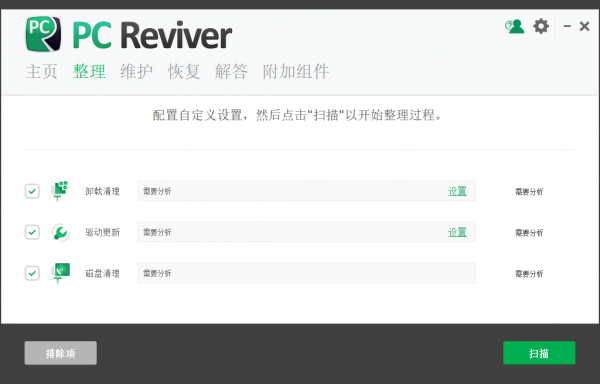Click the 驱动更新 wrench icon
The image size is (600, 384).
pyautogui.click(x=60, y=232)
